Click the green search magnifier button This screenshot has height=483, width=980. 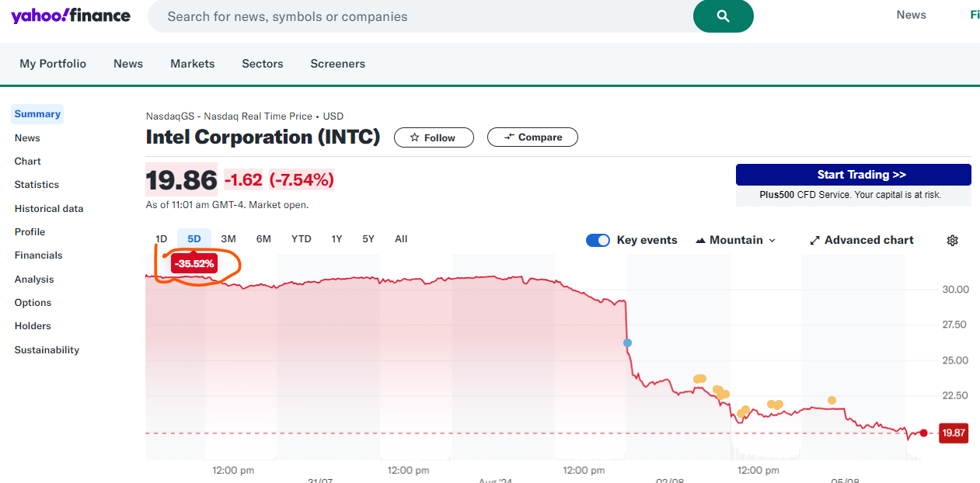[x=723, y=16]
